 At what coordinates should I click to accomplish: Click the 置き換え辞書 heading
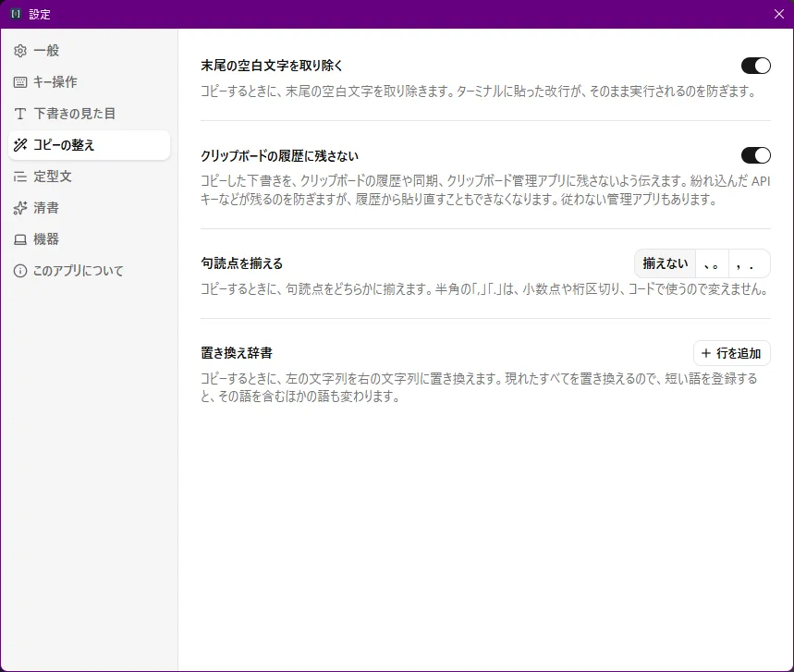pos(237,353)
